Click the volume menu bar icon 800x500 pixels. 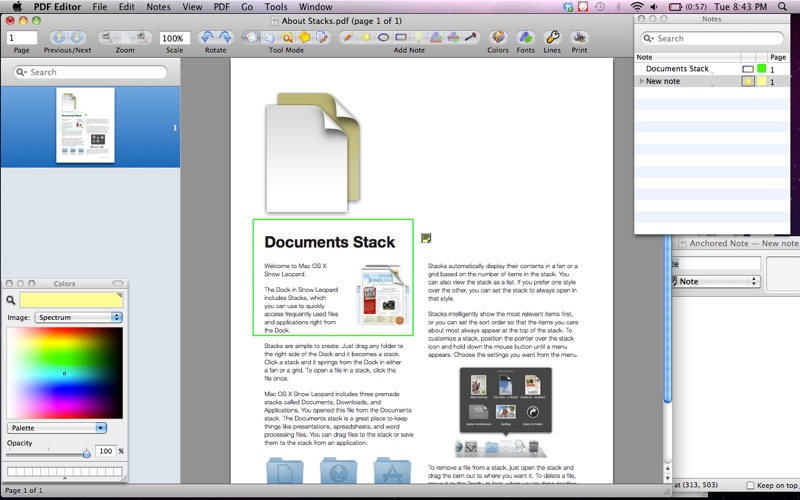[x=654, y=7]
